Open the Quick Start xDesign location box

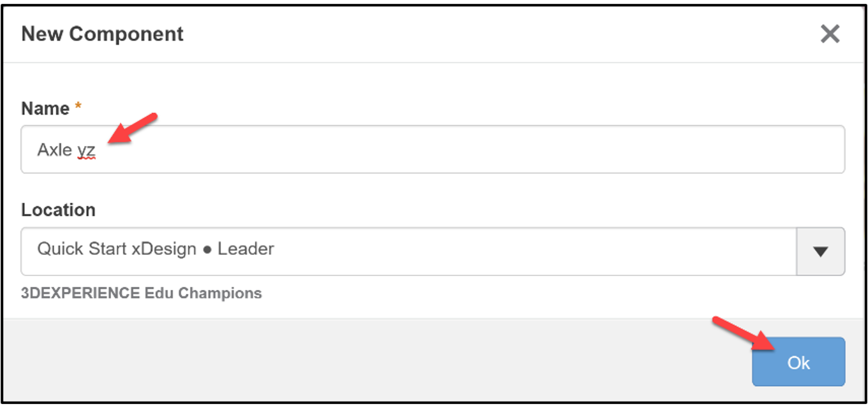(x=408, y=251)
